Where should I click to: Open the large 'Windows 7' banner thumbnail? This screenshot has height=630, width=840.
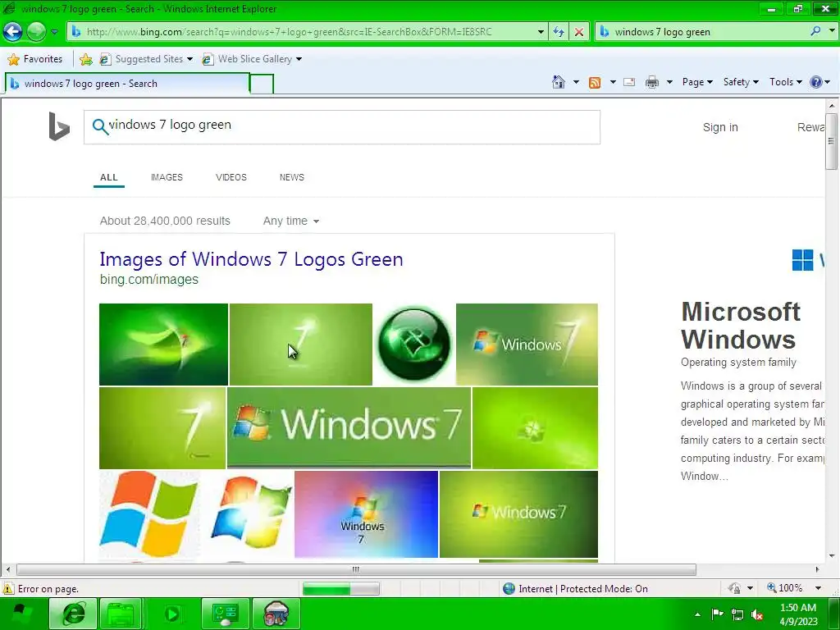[x=349, y=428]
